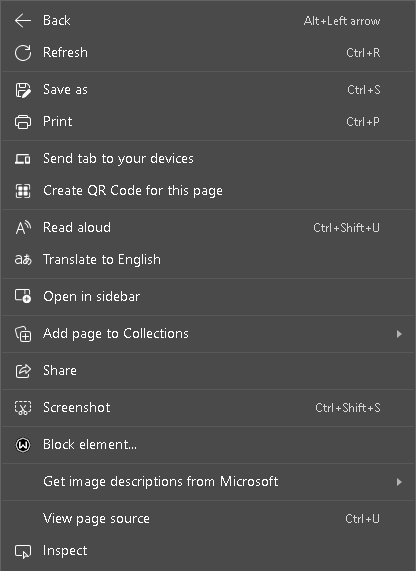
Task: Click the Ctrl+R shortcut text
Action: (363, 53)
